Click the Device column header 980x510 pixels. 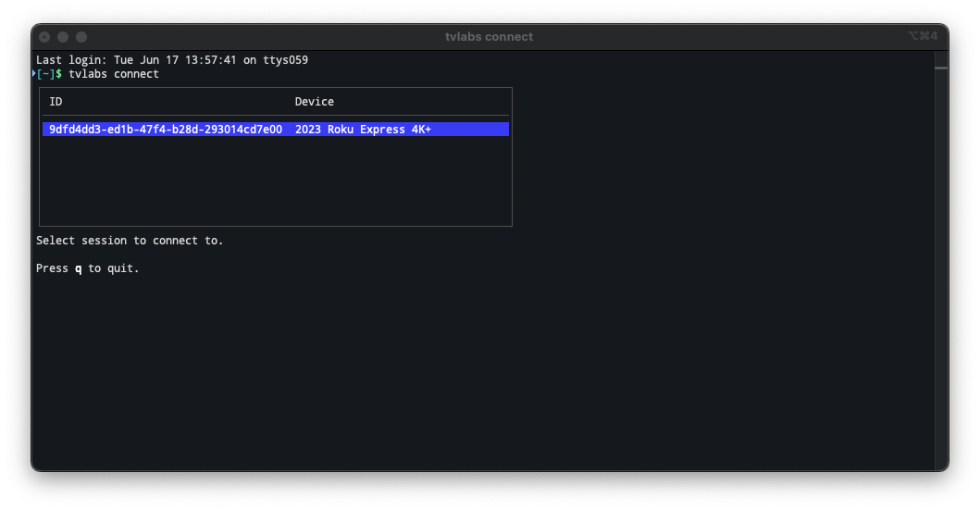(x=315, y=102)
